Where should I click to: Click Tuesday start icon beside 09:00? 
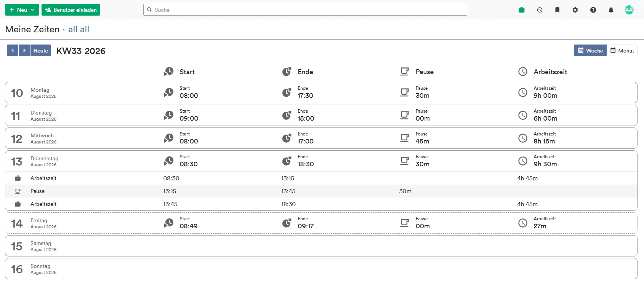point(169,115)
